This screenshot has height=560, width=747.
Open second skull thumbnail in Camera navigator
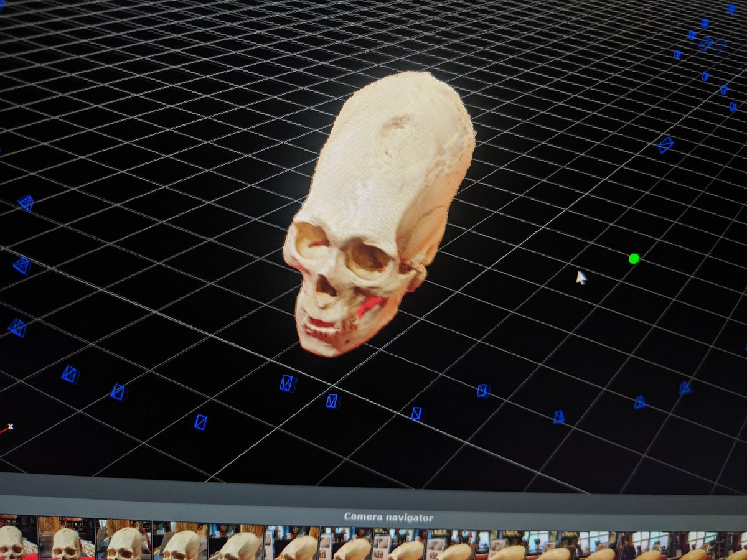[67, 539]
